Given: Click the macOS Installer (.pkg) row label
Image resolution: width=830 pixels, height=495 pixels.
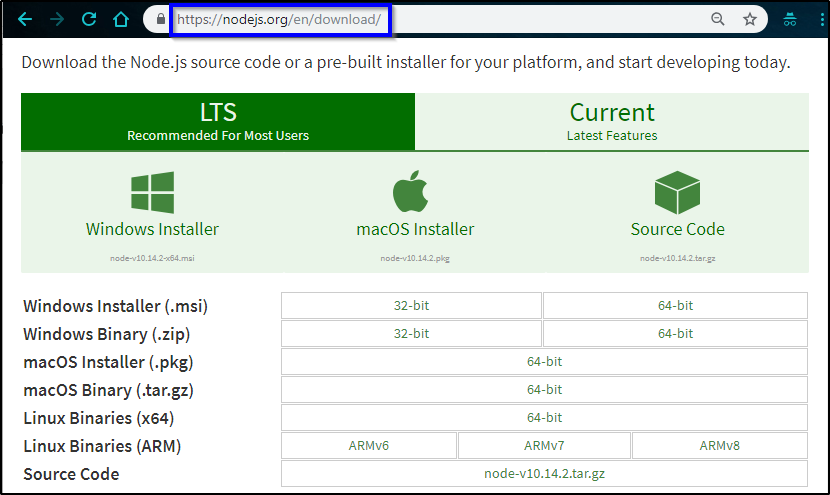Looking at the screenshot, I should [x=108, y=362].
